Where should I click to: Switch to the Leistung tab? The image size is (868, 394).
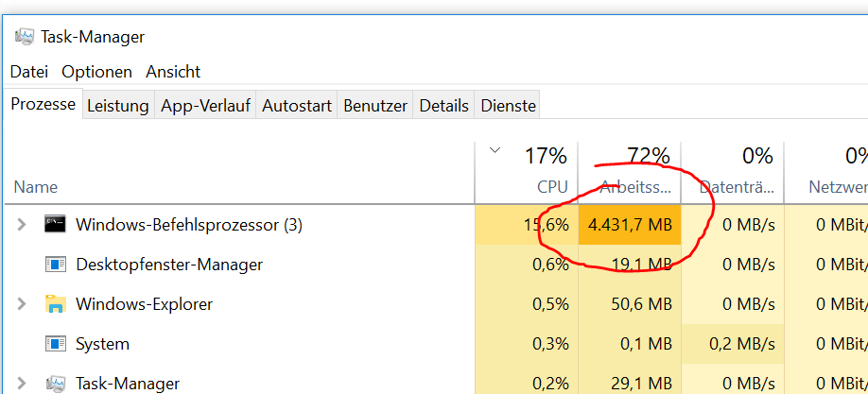118,106
